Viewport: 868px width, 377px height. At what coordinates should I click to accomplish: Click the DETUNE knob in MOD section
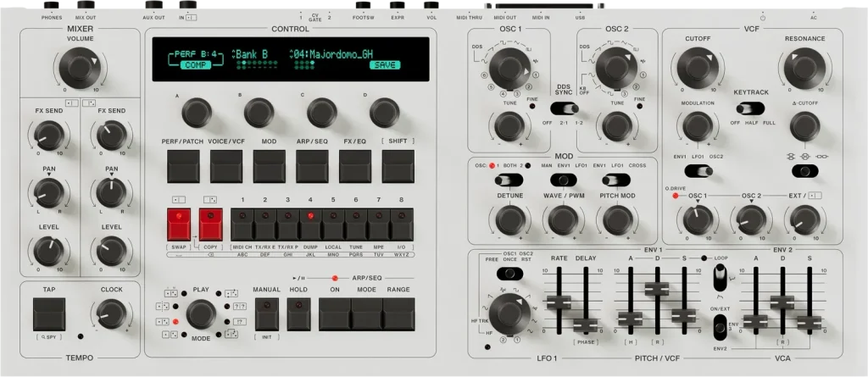click(509, 219)
